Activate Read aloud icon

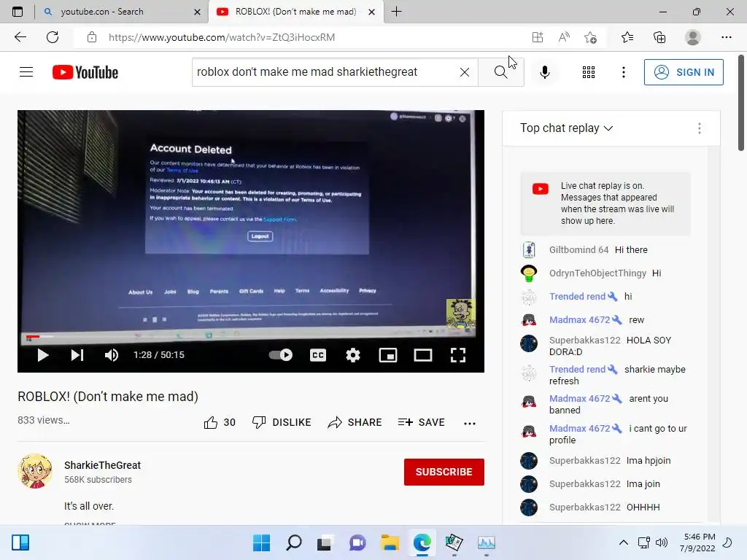564,37
